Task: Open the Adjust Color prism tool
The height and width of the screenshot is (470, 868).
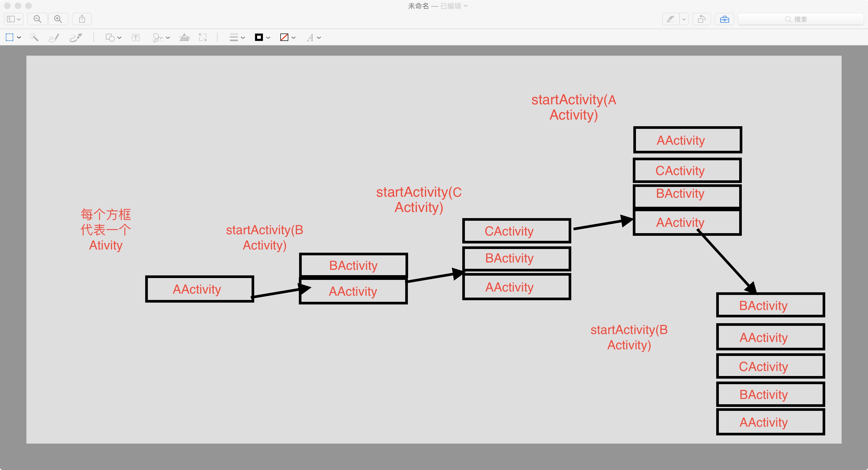Action: click(184, 37)
